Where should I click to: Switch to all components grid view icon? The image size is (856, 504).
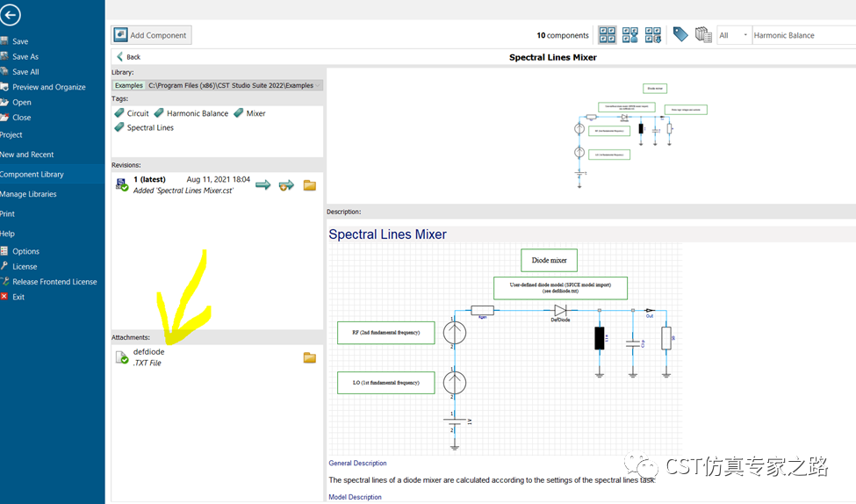pyautogui.click(x=607, y=35)
